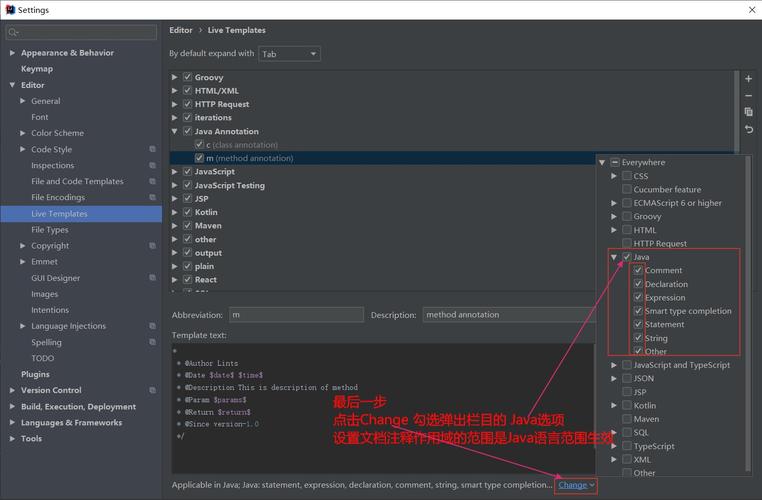Click the project-level icon beside Language Injections
762x500 pixels.
153,326
